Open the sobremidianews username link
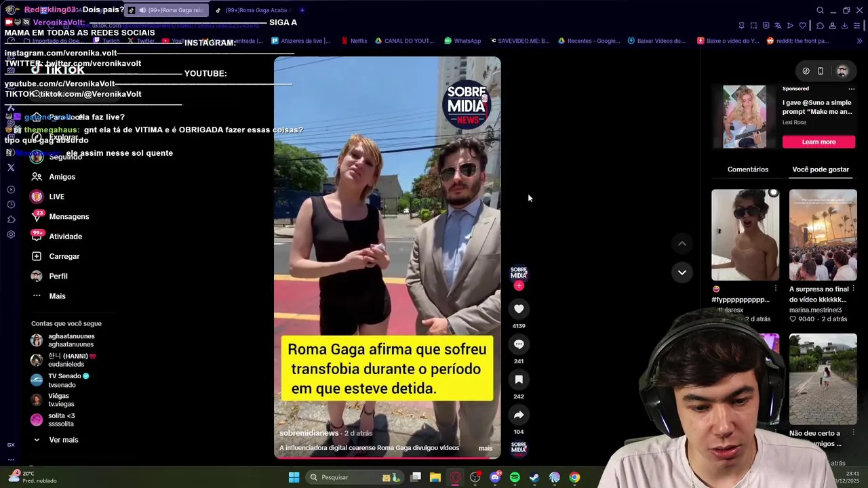The height and width of the screenshot is (488, 868). click(309, 433)
